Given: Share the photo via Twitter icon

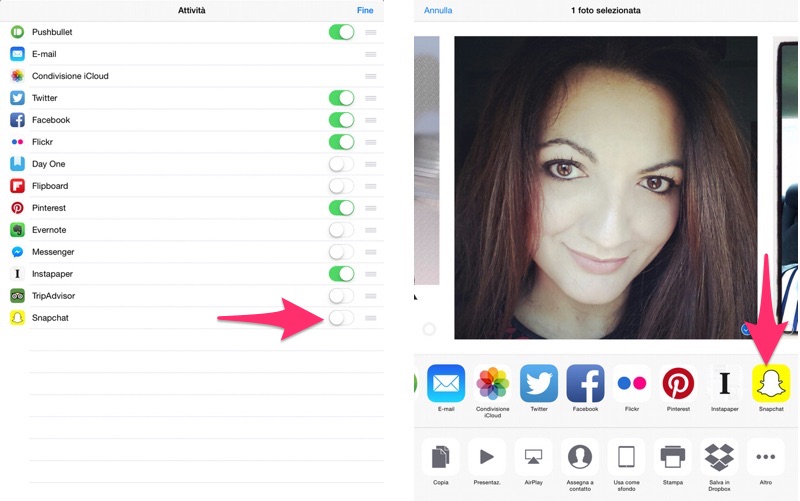Looking at the screenshot, I should (x=539, y=383).
